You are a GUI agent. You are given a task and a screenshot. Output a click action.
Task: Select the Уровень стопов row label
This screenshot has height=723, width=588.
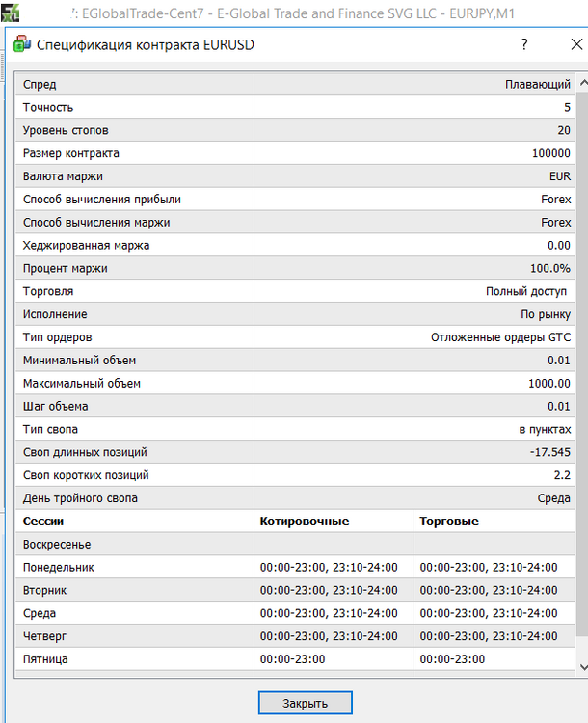66,130
